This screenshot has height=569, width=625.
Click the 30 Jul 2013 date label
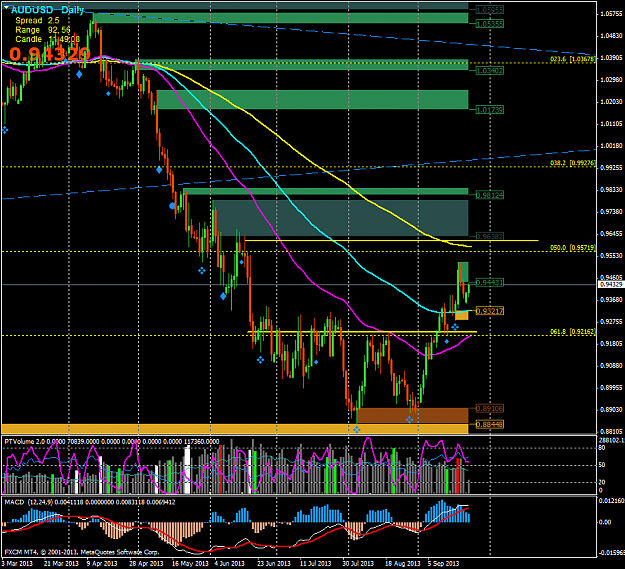358,564
